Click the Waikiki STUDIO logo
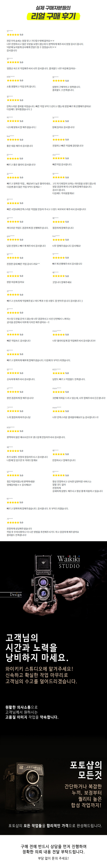Image resolution: width=107 pixels, height=868 pixels. click(69, 562)
